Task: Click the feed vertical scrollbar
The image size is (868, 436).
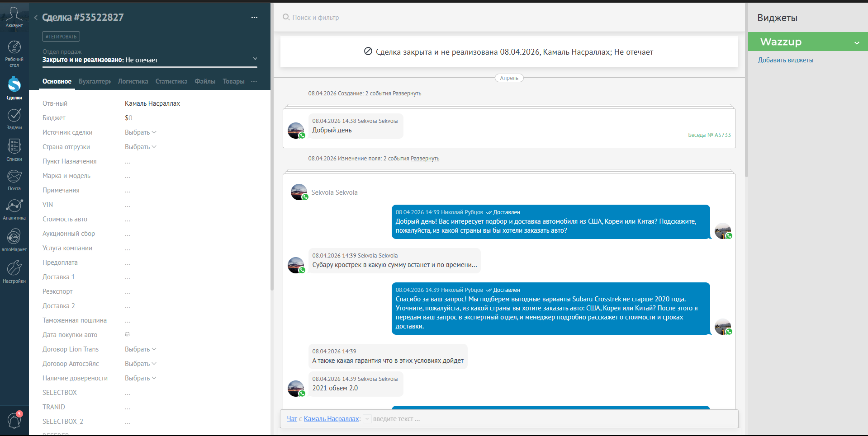Action: [746, 90]
